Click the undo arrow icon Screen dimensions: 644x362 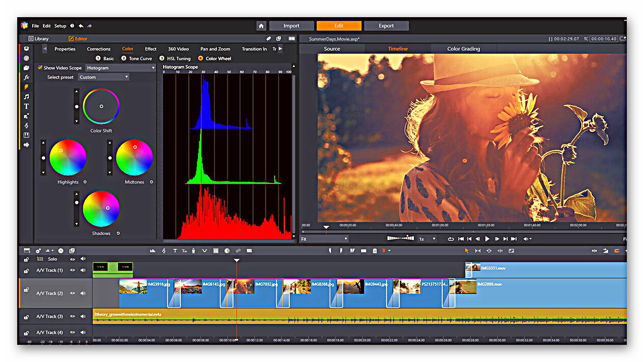coord(81,26)
